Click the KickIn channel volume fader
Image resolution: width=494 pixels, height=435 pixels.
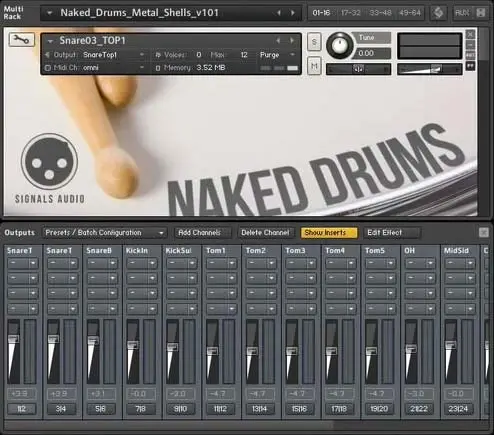point(133,345)
